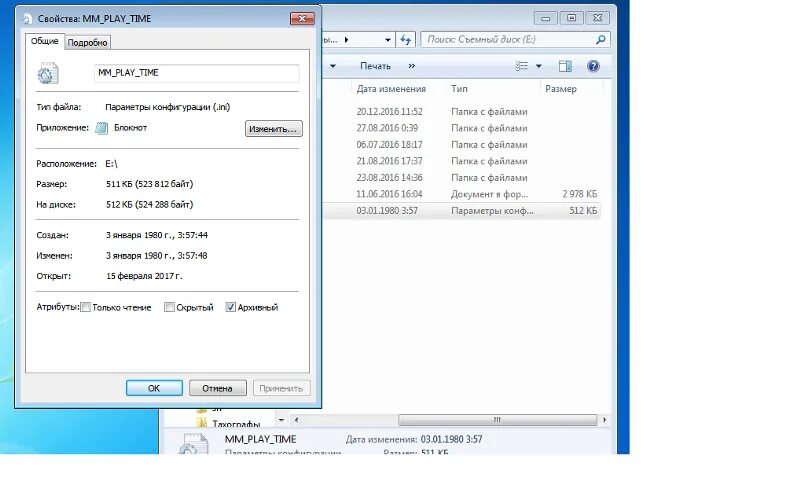This screenshot has width=800, height=490.
Task: Open the view options dropdown arrow
Action: coord(538,66)
